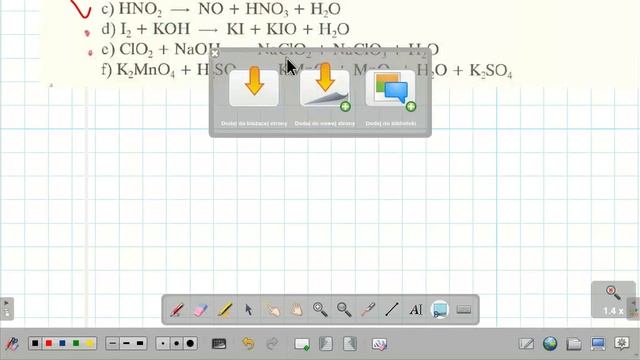The height and width of the screenshot is (360, 640).
Task: Set medium line width
Action: 126,344
